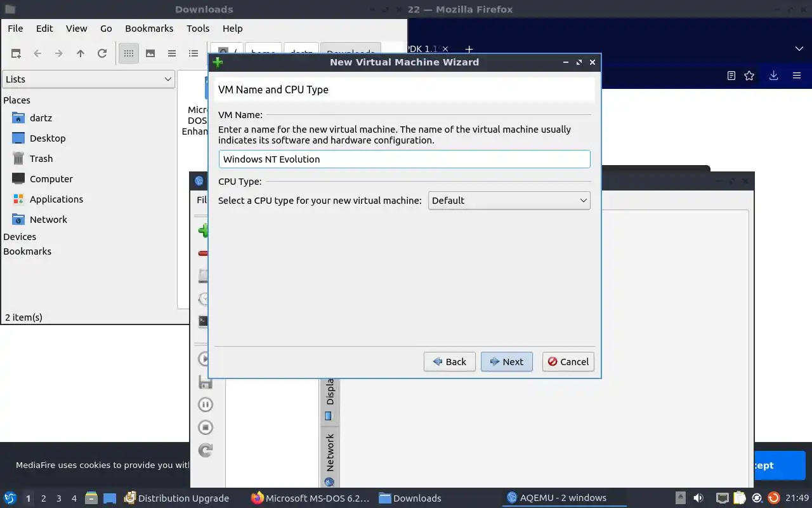
Task: Open the View menu in file manager
Action: [x=76, y=28]
